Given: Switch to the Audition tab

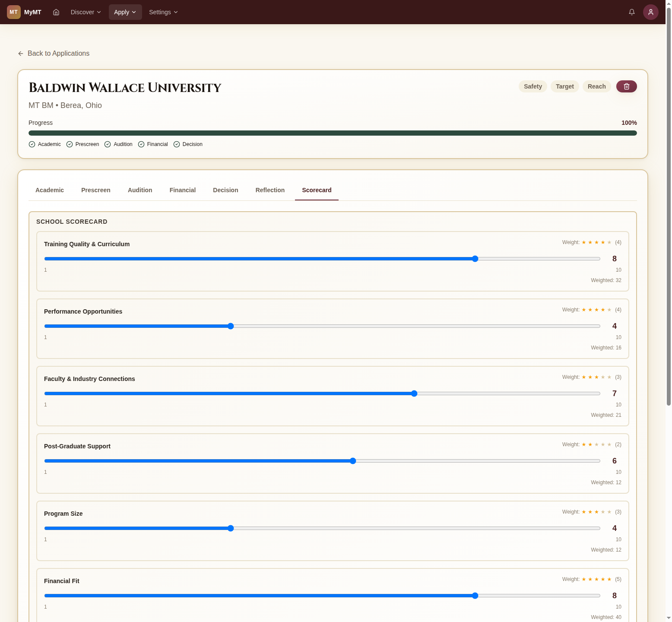Looking at the screenshot, I should point(140,190).
